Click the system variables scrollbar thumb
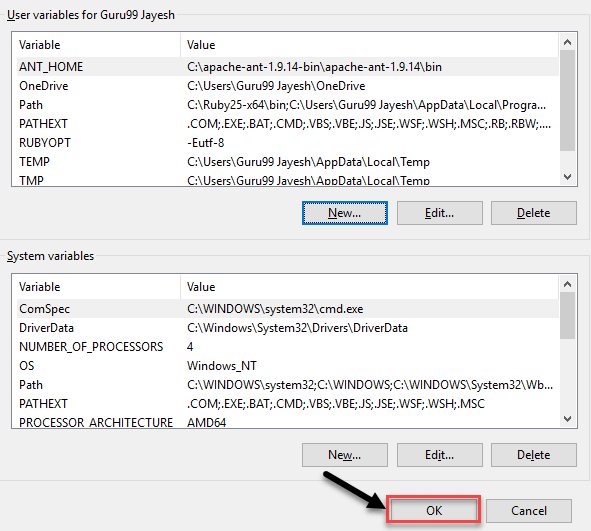The height and width of the screenshot is (531, 591). (x=567, y=315)
